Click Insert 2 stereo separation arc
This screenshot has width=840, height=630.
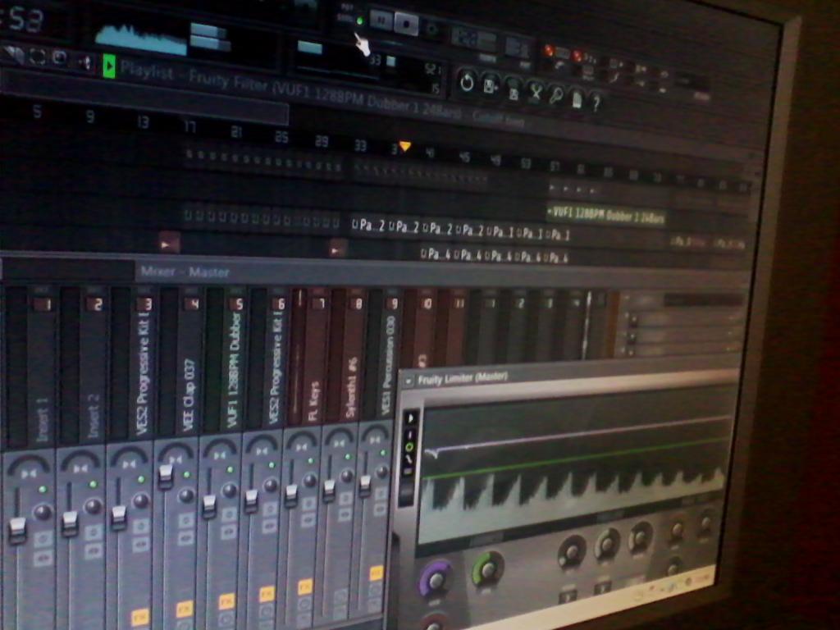[80, 461]
